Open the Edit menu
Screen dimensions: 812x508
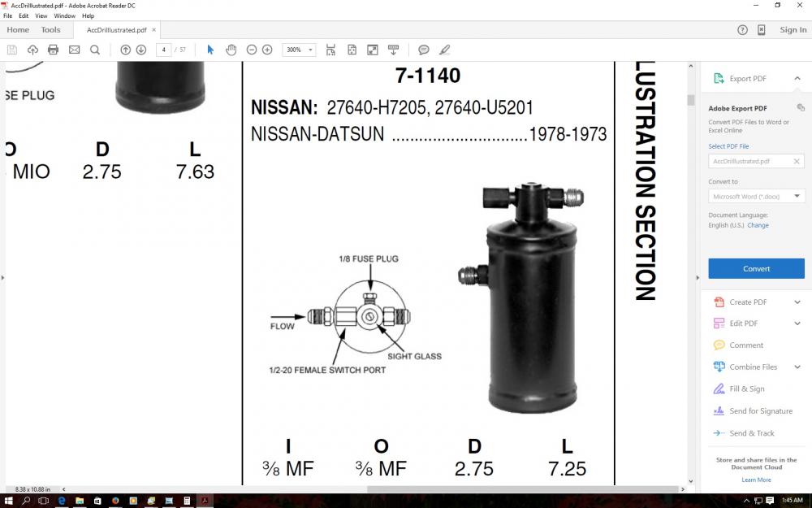24,15
